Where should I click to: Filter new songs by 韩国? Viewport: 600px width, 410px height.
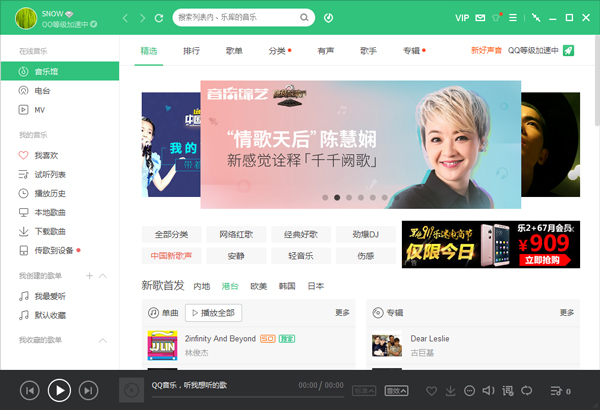click(287, 286)
